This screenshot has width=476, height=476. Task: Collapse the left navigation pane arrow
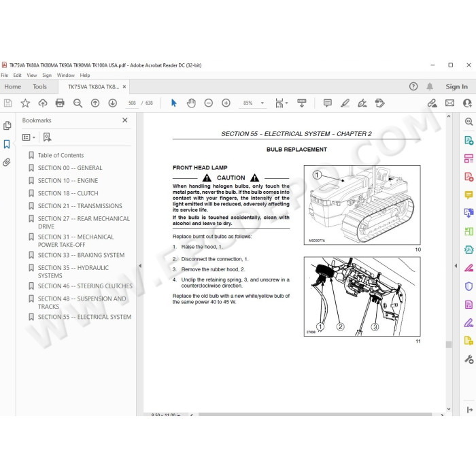(140, 266)
